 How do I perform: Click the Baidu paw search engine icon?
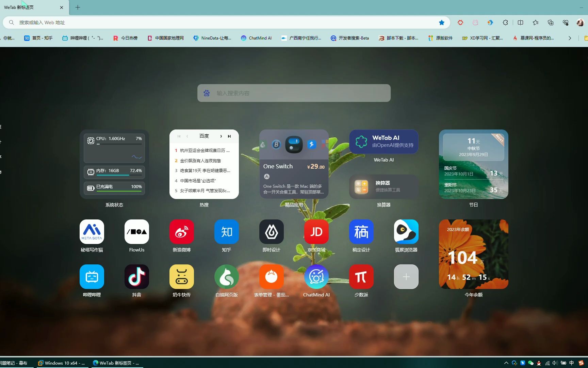207,93
